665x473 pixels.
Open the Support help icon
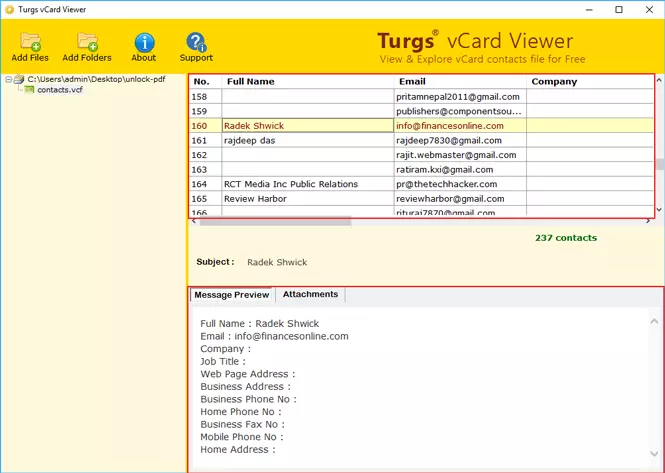point(196,42)
